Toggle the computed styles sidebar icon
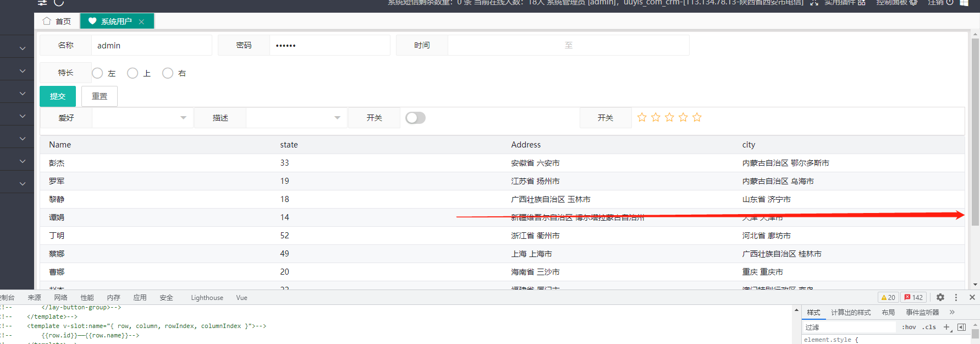This screenshot has width=980, height=344. tap(961, 327)
